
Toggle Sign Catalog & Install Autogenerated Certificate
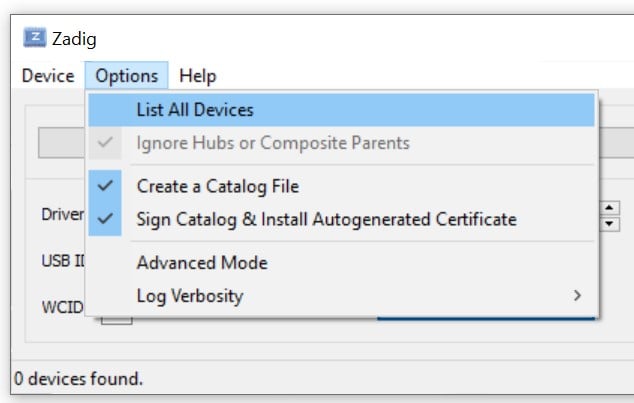[x=326, y=219]
